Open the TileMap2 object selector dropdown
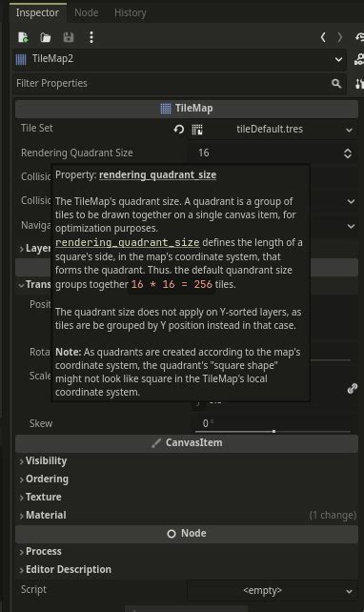The height and width of the screenshot is (612, 364). [179, 59]
